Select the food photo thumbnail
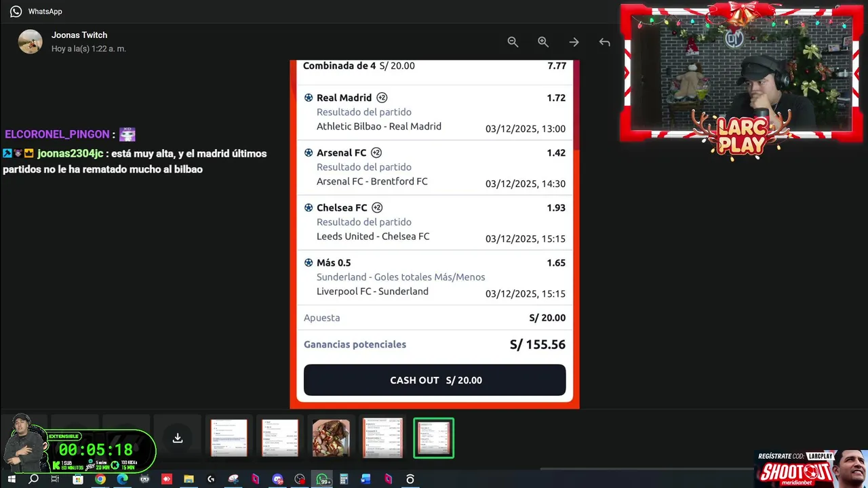The width and height of the screenshot is (868, 488). pos(331,438)
